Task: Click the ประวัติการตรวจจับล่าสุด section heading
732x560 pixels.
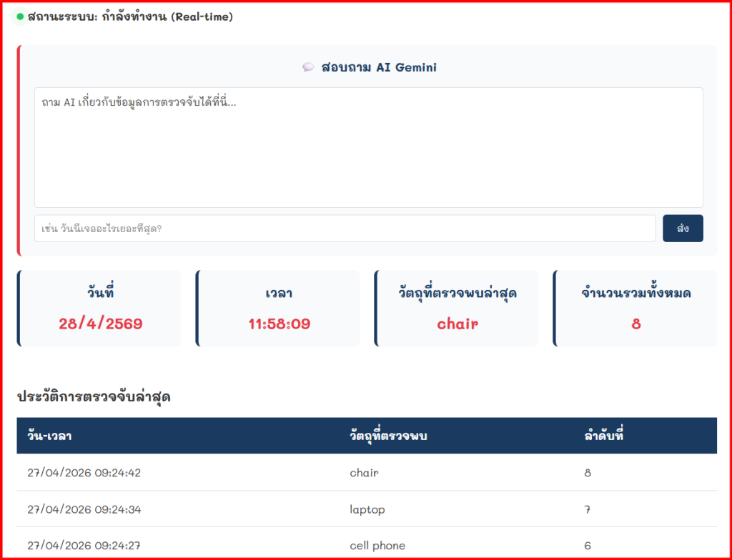Action: coord(94,397)
